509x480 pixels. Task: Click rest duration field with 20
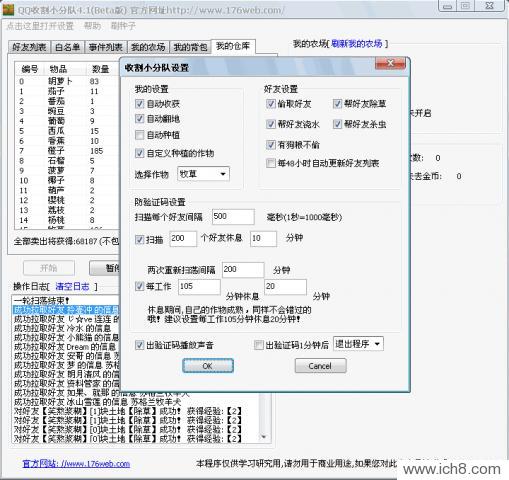pos(285,287)
